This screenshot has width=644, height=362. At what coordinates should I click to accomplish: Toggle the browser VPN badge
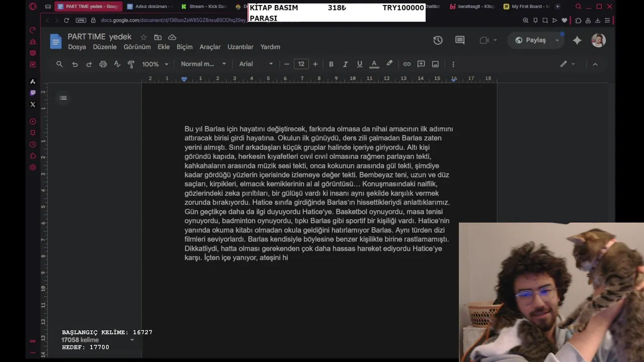(x=80, y=20)
